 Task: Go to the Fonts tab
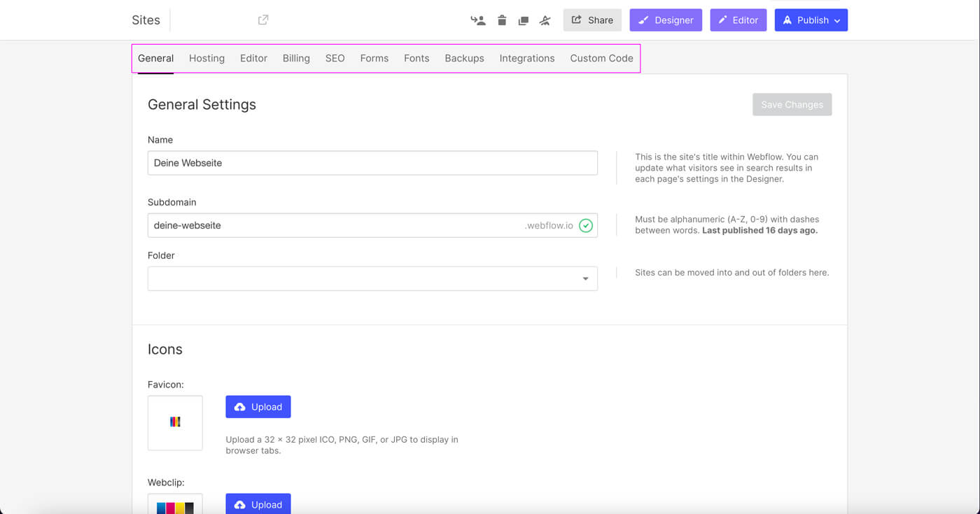[x=416, y=58]
